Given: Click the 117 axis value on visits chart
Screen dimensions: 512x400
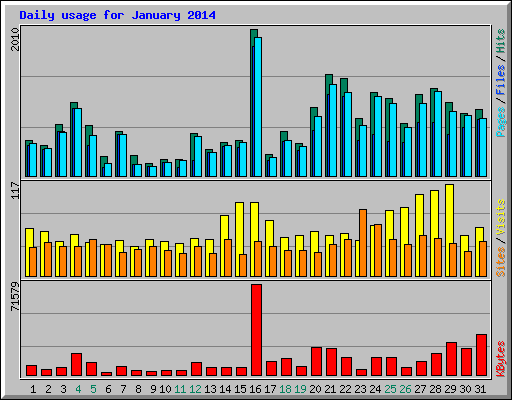Looking at the screenshot, I should 15,190.
